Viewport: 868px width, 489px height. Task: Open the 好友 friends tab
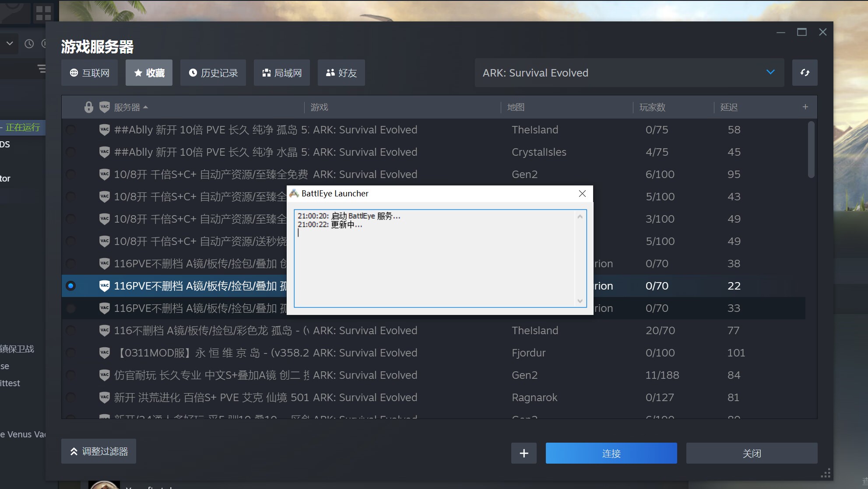click(x=341, y=73)
